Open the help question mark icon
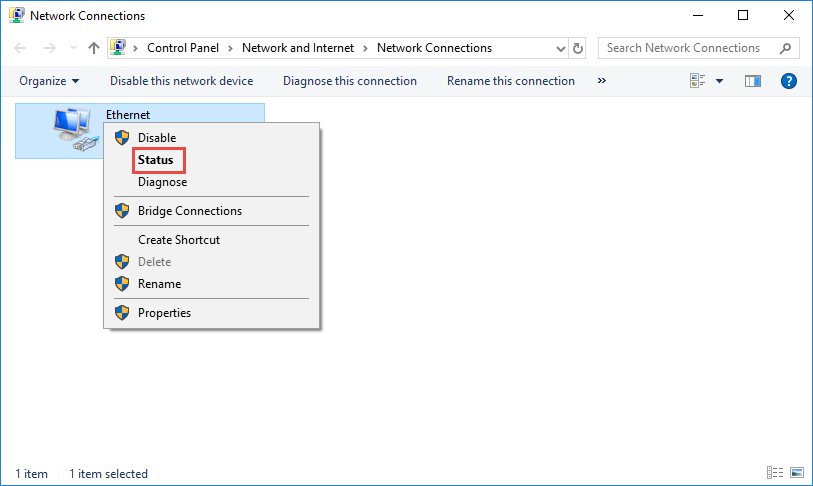The image size is (813, 486). point(788,81)
